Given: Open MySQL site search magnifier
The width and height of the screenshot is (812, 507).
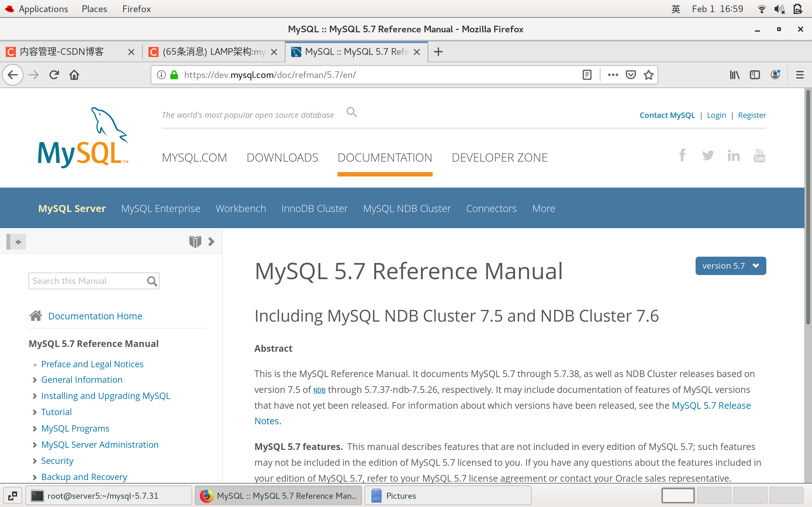Looking at the screenshot, I should tap(351, 112).
